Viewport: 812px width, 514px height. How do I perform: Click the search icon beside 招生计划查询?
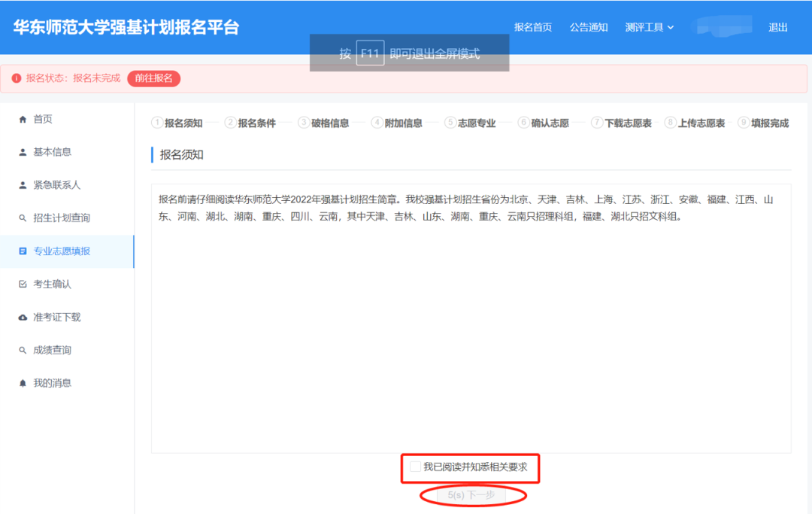[23, 218]
